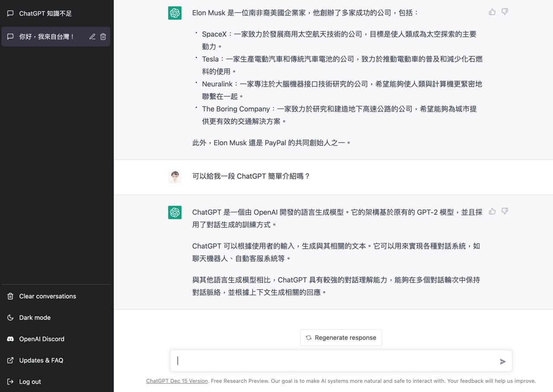The width and height of the screenshot is (553, 392).
Task: Open the ChatGPT Dec 15 Version link
Action: (177, 381)
